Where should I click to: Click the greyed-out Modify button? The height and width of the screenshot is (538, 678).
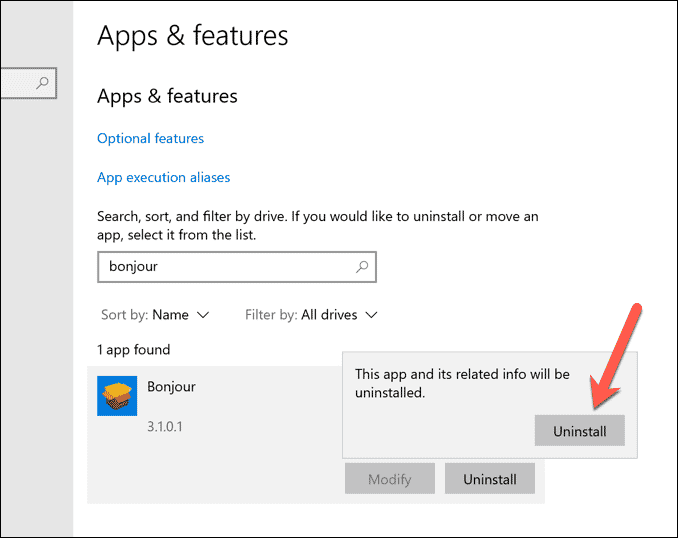pos(390,479)
